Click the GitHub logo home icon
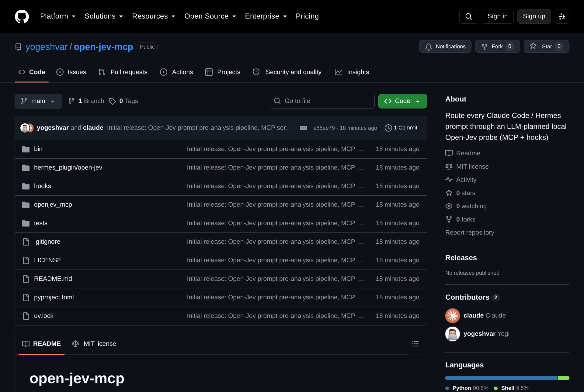 pyautogui.click(x=22, y=16)
